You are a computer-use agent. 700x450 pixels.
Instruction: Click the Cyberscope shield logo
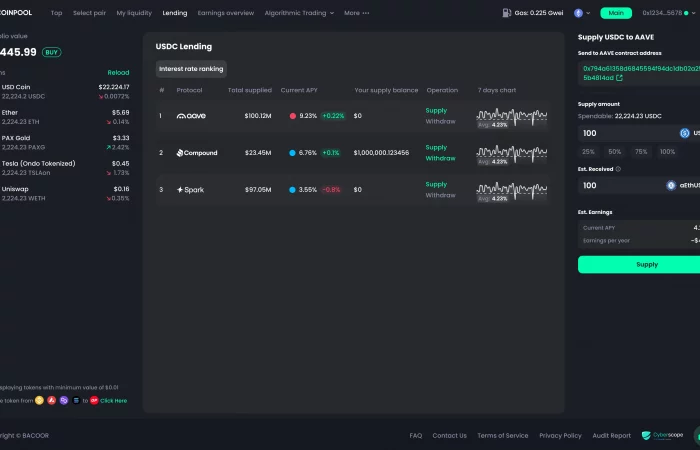(x=646, y=435)
